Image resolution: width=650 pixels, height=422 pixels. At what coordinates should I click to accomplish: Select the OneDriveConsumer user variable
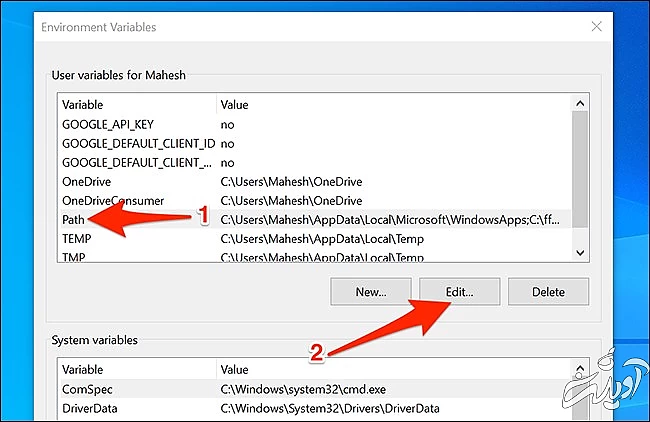pos(112,200)
